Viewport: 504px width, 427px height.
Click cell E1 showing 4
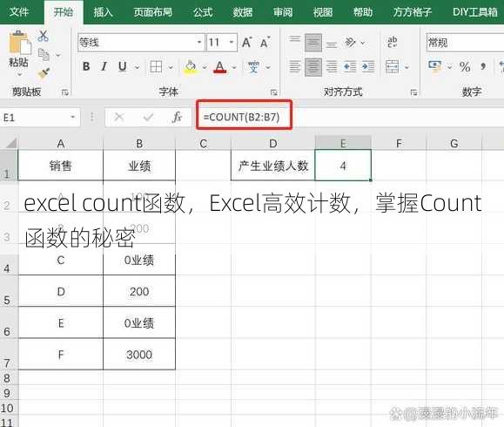[x=343, y=166]
